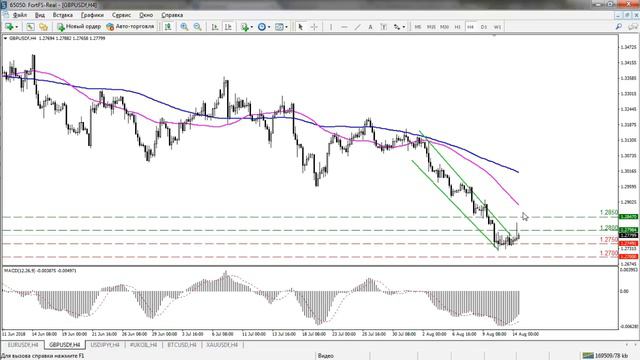Select the Text 'A' tool
This screenshot has height=360, width=640.
pyautogui.click(x=371, y=27)
